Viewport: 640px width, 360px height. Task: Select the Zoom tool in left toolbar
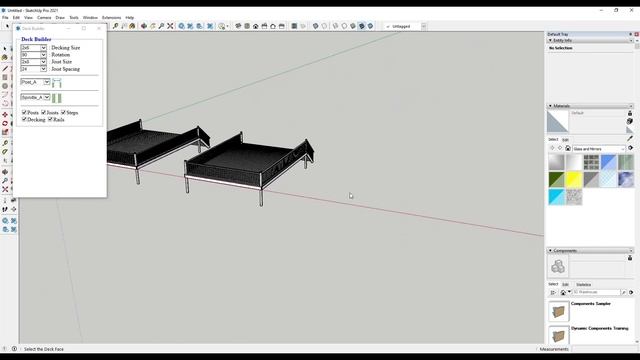(x=5, y=180)
